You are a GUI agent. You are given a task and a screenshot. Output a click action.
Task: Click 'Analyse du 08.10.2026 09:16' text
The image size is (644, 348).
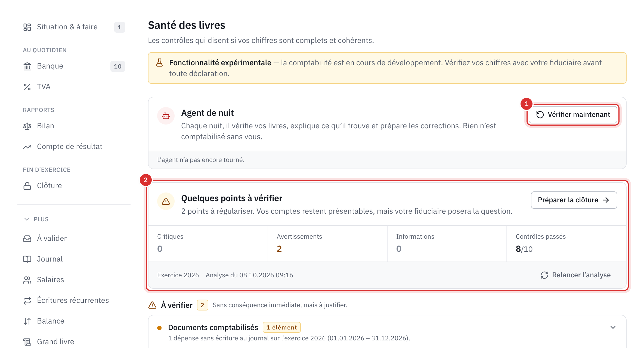[x=249, y=275]
